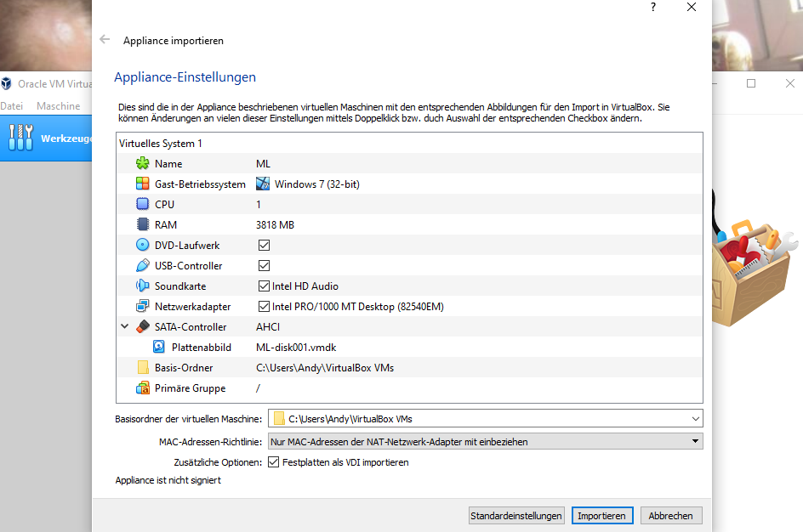
Task: Click the Primäre Gruppe slash value
Action: click(258, 388)
